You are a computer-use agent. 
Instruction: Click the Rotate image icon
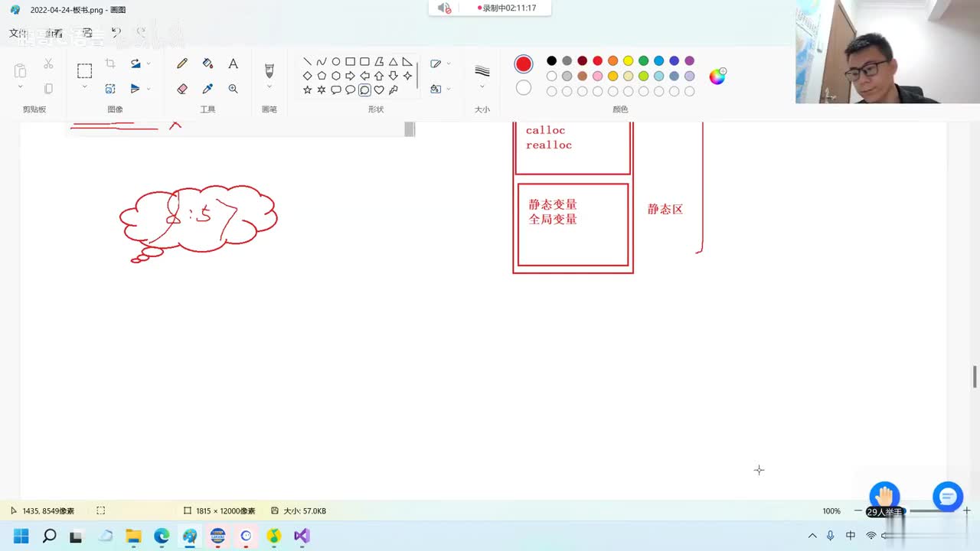click(x=136, y=64)
